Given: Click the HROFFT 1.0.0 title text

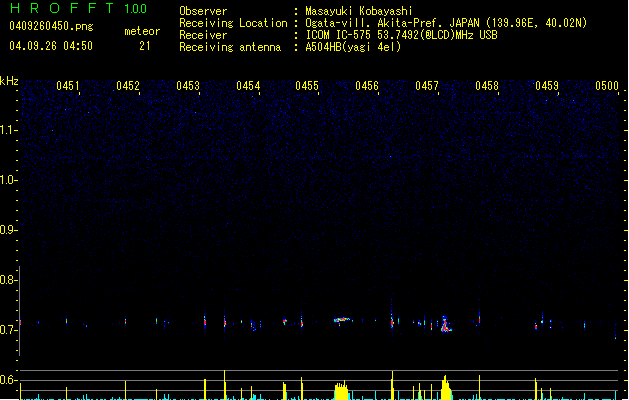Looking at the screenshot, I should point(78,8).
